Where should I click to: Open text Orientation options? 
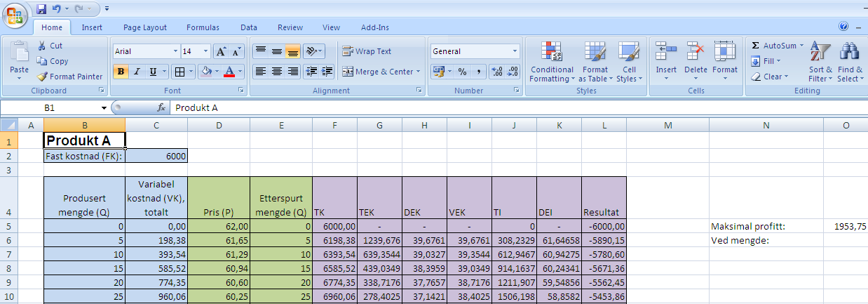click(x=313, y=51)
